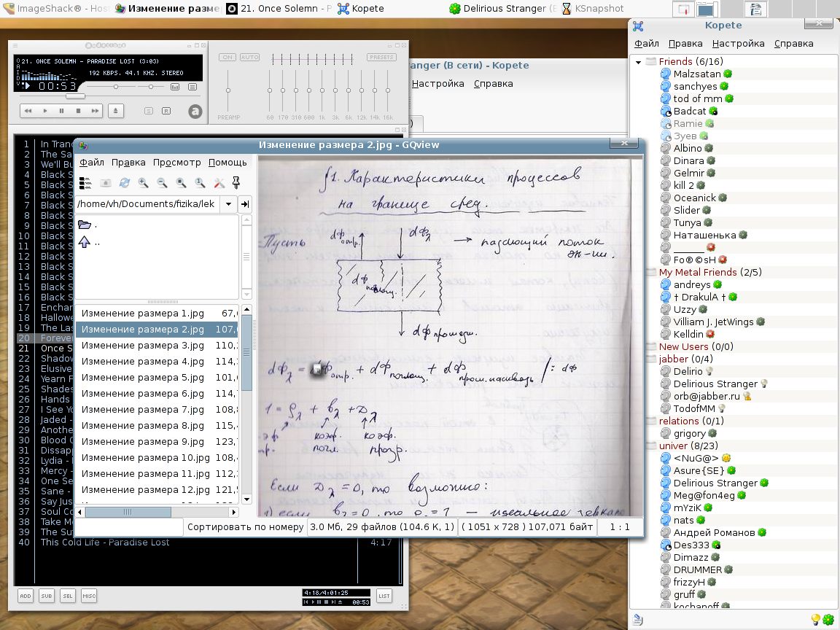Viewport: 840px width, 630px height.
Task: Open the Просмотр menu in GQview
Action: tap(176, 163)
